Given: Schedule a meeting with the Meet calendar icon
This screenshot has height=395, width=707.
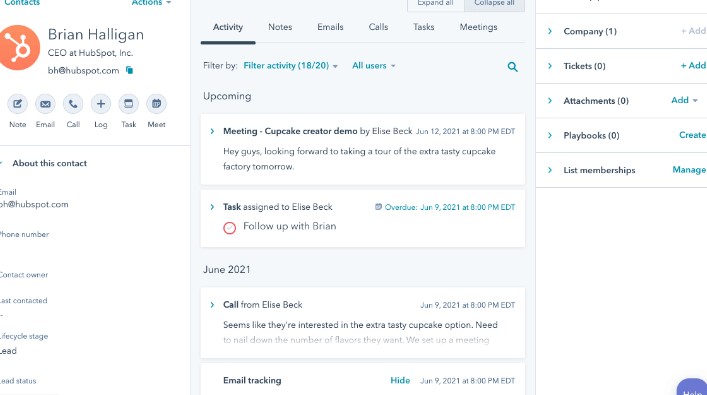Looking at the screenshot, I should (x=156, y=104).
